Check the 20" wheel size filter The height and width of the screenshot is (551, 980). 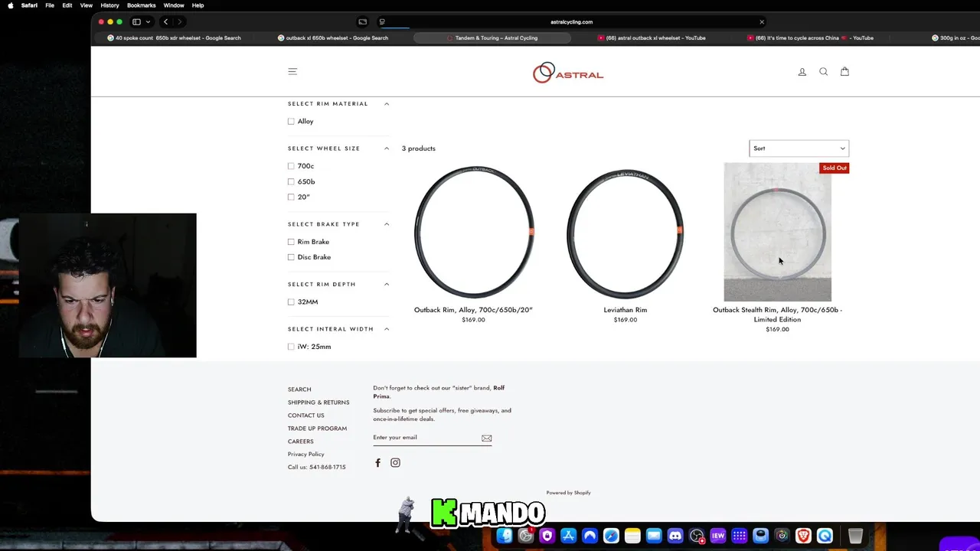291,197
